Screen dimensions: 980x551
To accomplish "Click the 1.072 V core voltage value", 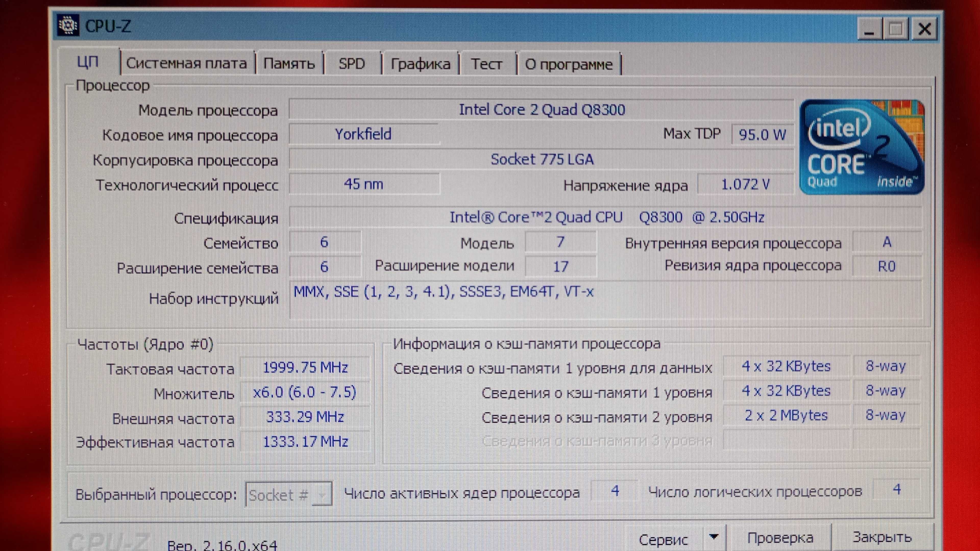I will (745, 184).
